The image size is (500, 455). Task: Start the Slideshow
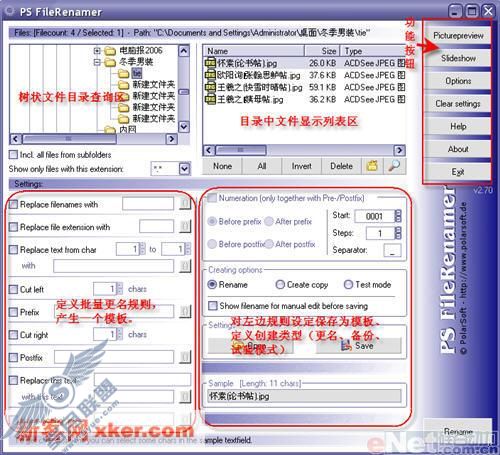click(458, 58)
